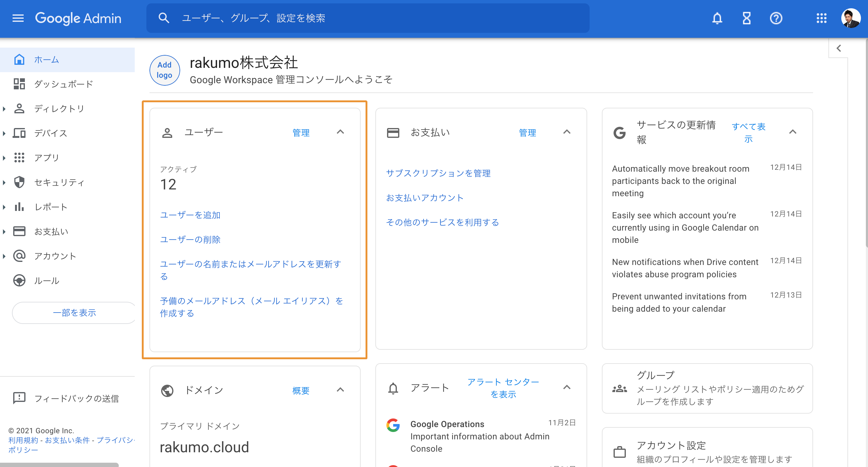Click the Add logo circle

coord(165,70)
